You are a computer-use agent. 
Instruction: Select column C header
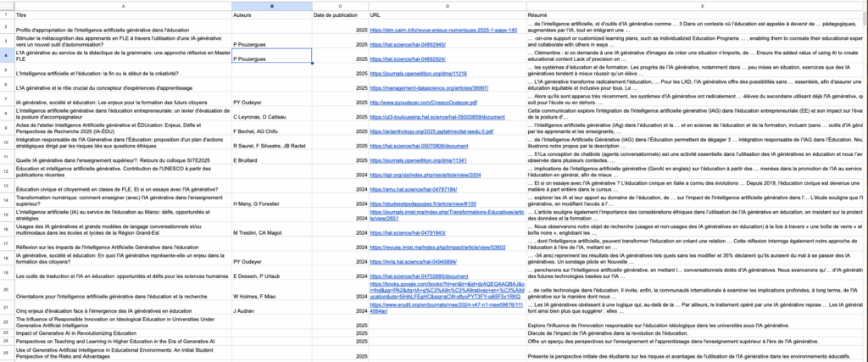click(341, 5)
